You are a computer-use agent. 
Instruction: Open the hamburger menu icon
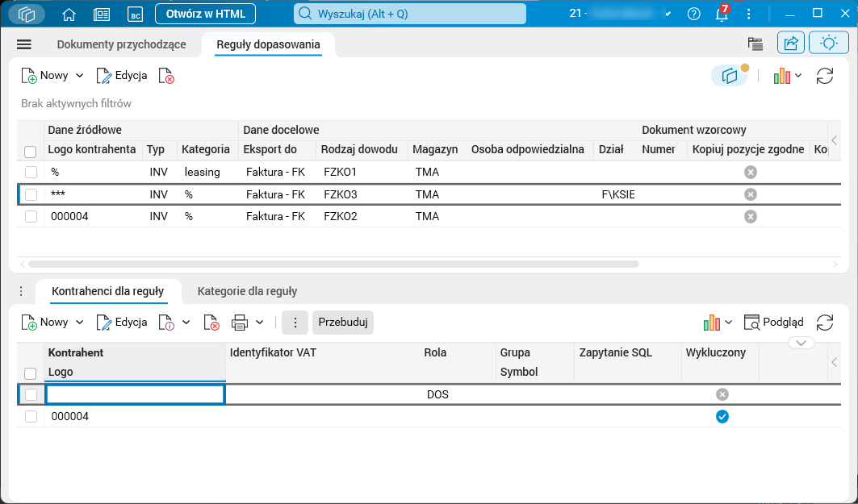point(24,44)
